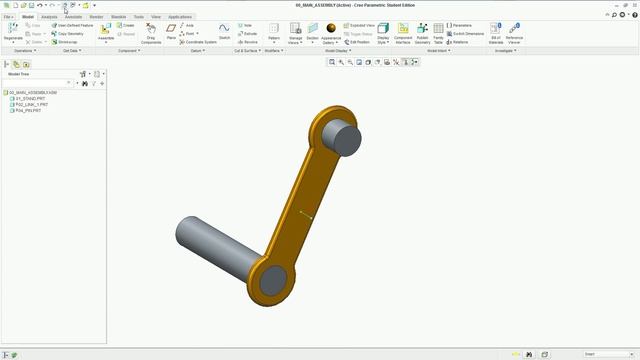Switch to the Analysis tab
640x360 pixels.
(x=49, y=17)
